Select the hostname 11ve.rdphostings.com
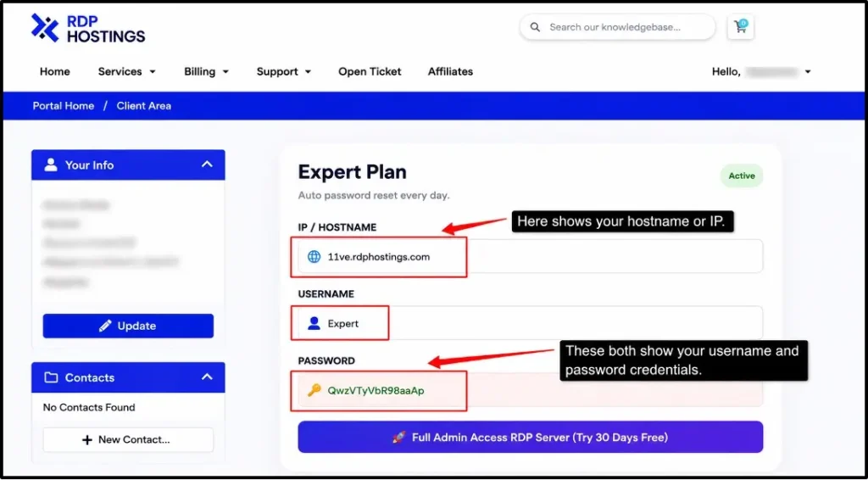The height and width of the screenshot is (480, 868). [379, 257]
